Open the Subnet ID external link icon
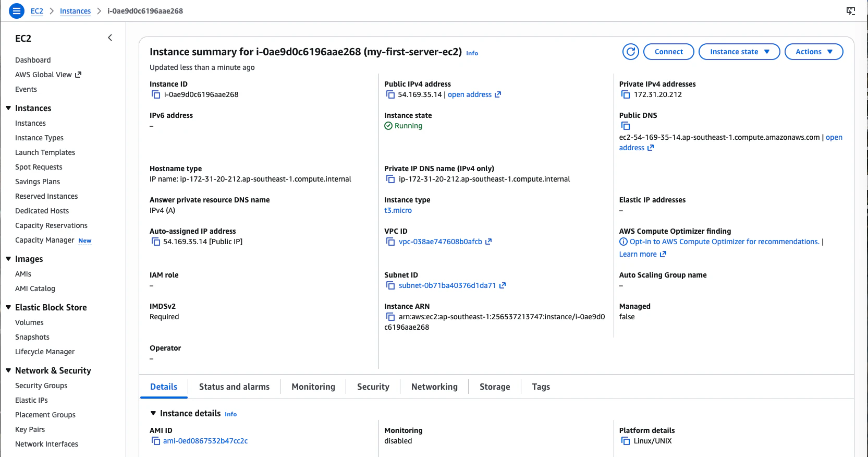 tap(503, 285)
